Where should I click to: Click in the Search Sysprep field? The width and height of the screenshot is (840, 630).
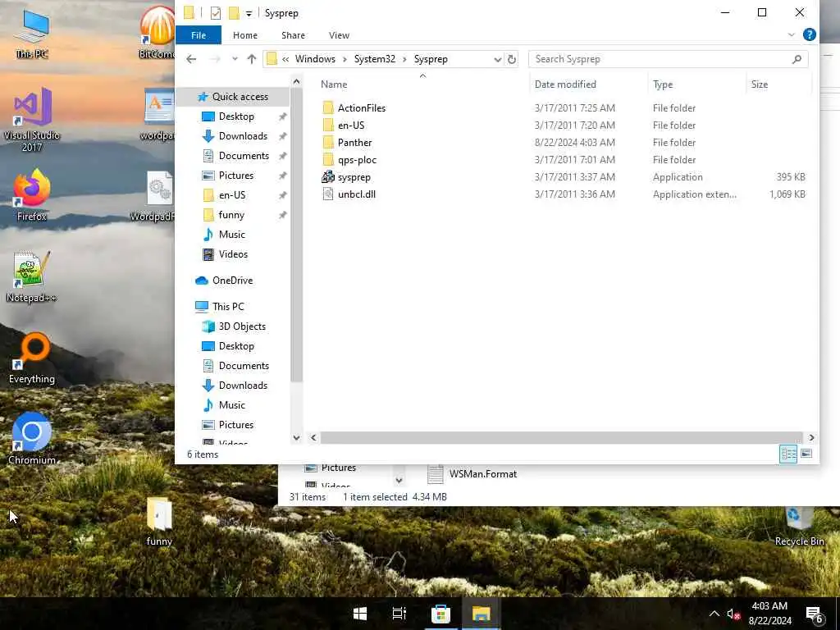(668, 59)
